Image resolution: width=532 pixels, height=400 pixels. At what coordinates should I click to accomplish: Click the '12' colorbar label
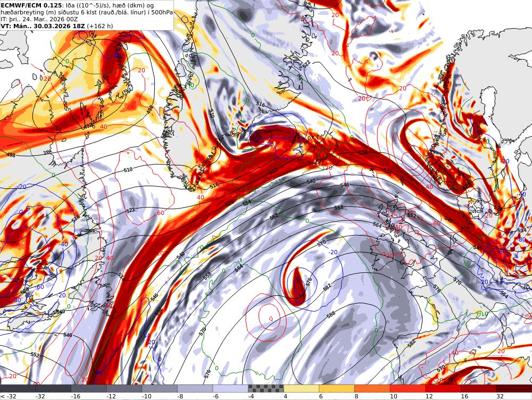tap(429, 396)
